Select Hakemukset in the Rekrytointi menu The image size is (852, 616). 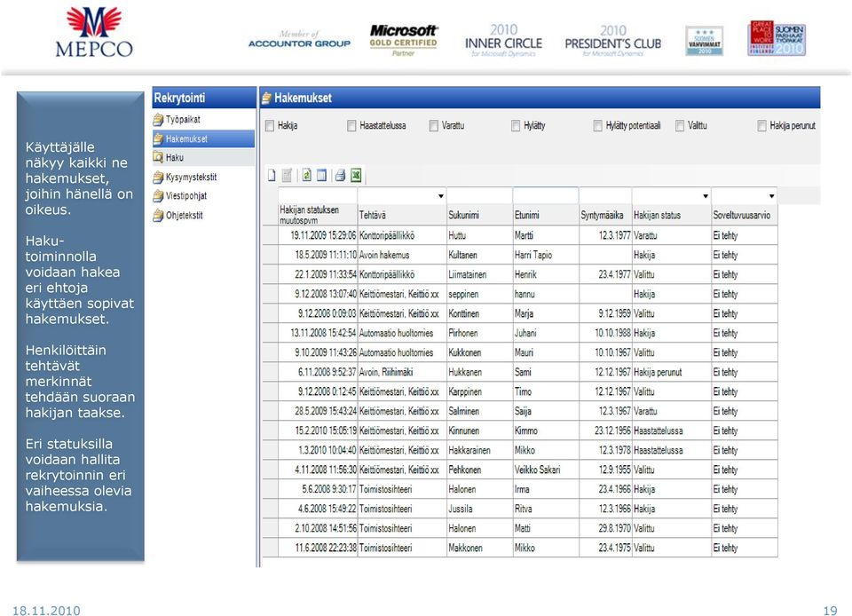pos(204,139)
